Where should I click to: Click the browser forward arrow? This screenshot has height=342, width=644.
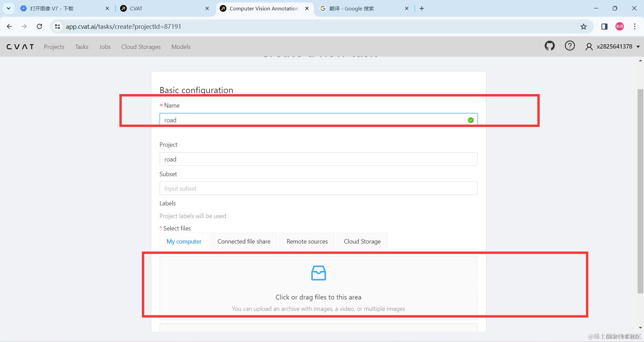click(24, 26)
